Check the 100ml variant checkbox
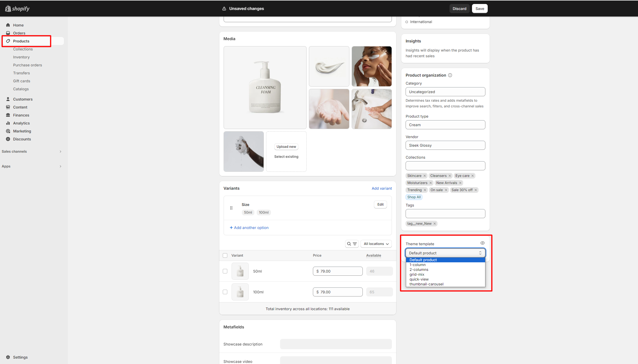 point(225,292)
